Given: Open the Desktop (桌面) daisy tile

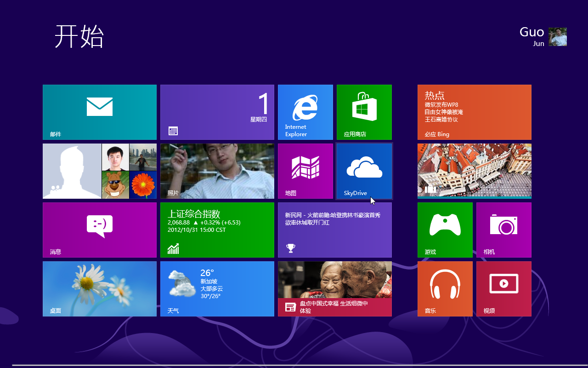Looking at the screenshot, I should tap(100, 288).
